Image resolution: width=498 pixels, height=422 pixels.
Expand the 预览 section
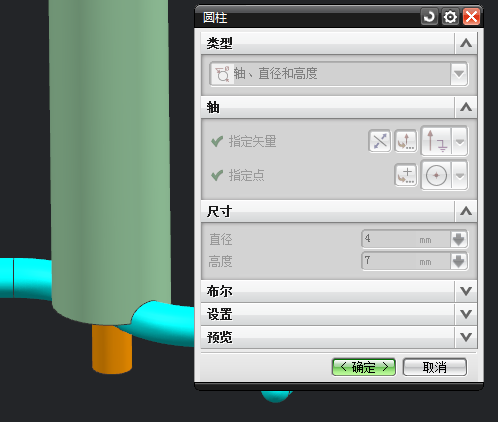click(x=339, y=337)
